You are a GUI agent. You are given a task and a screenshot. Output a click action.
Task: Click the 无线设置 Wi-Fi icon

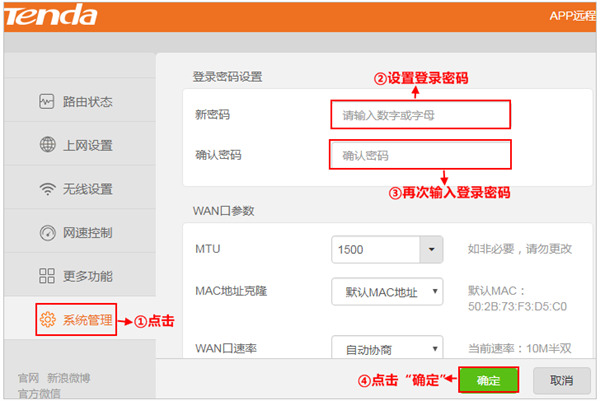point(47,189)
